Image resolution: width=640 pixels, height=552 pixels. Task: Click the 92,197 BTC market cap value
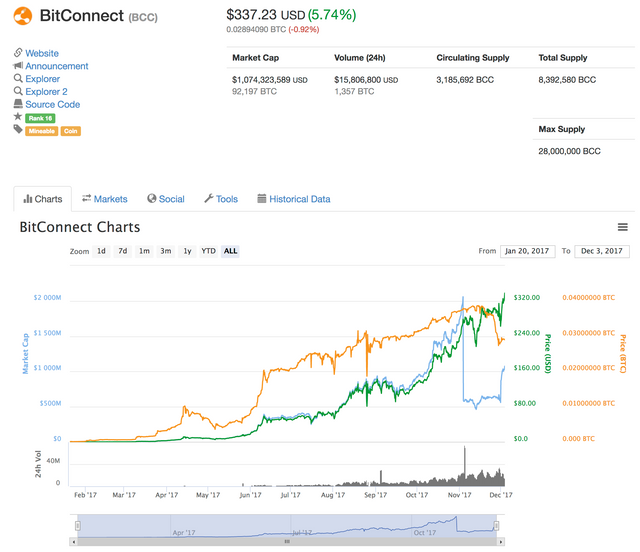pyautogui.click(x=254, y=91)
